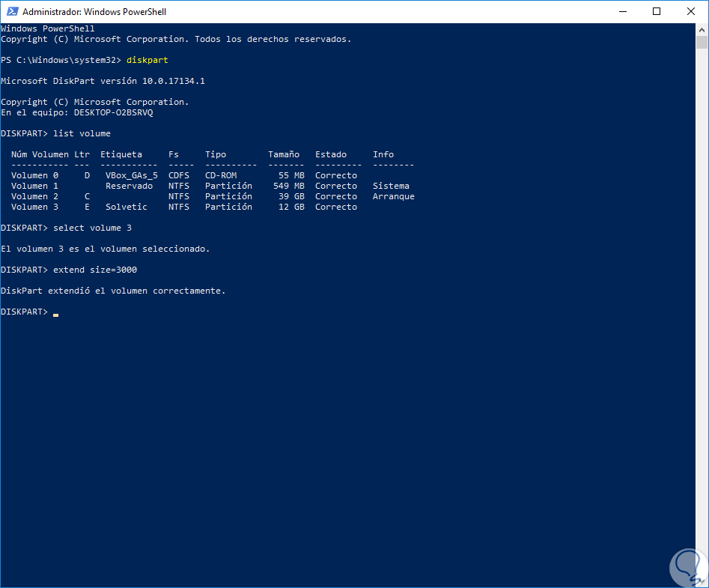Click the 'diskpart' command text
The width and height of the screenshot is (709, 588).
147,60
